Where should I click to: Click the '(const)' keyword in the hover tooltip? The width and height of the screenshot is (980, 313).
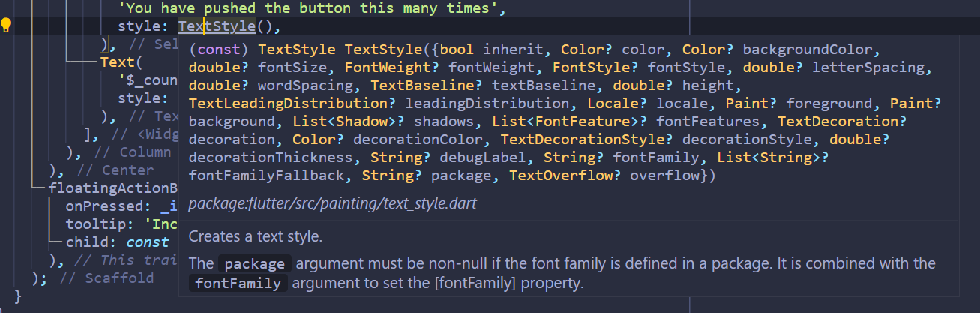click(219, 50)
